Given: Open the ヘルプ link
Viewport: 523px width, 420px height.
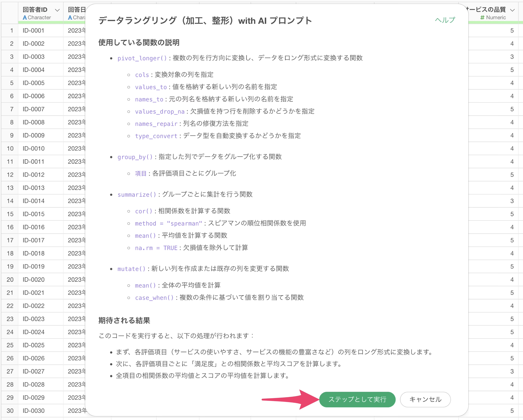Looking at the screenshot, I should pyautogui.click(x=445, y=20).
